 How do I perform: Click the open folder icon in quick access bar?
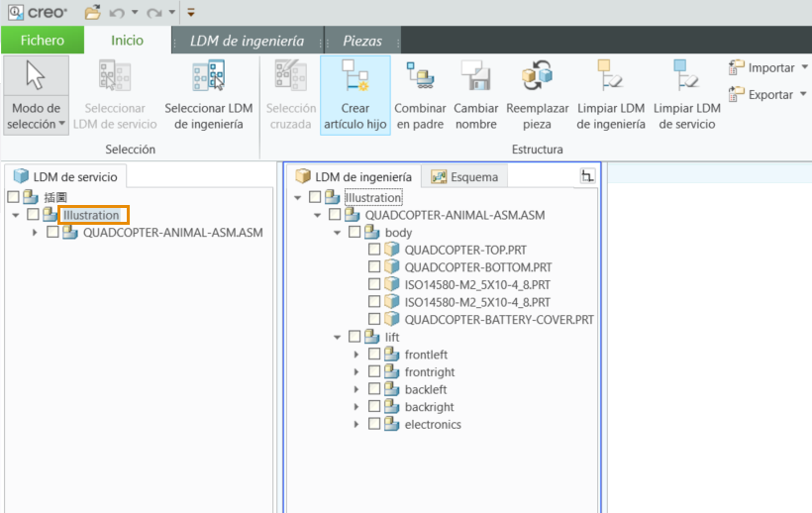pos(93,12)
